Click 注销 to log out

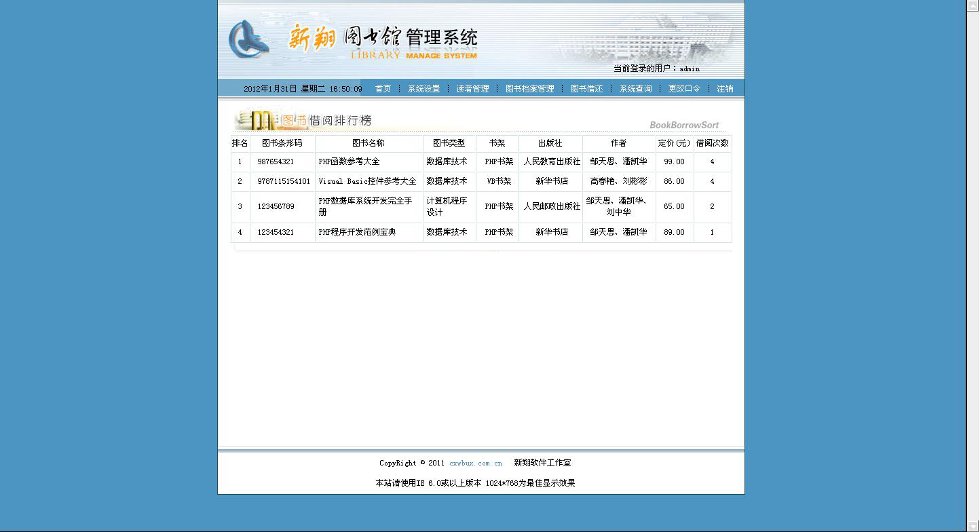click(x=725, y=89)
